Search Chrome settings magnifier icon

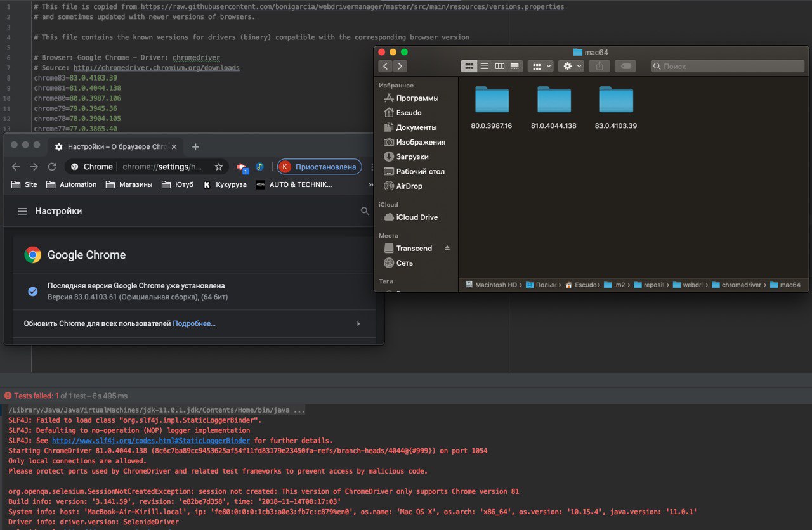[x=365, y=211]
